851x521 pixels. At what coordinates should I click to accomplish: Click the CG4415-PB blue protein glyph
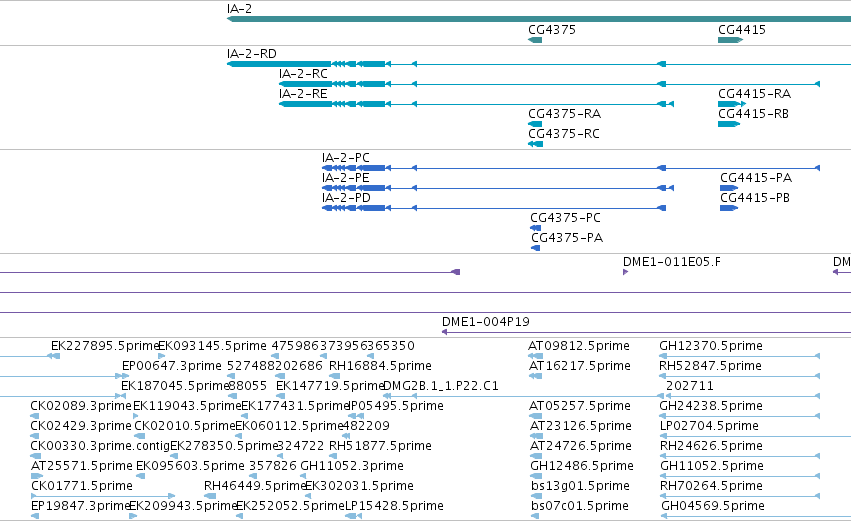click(729, 208)
